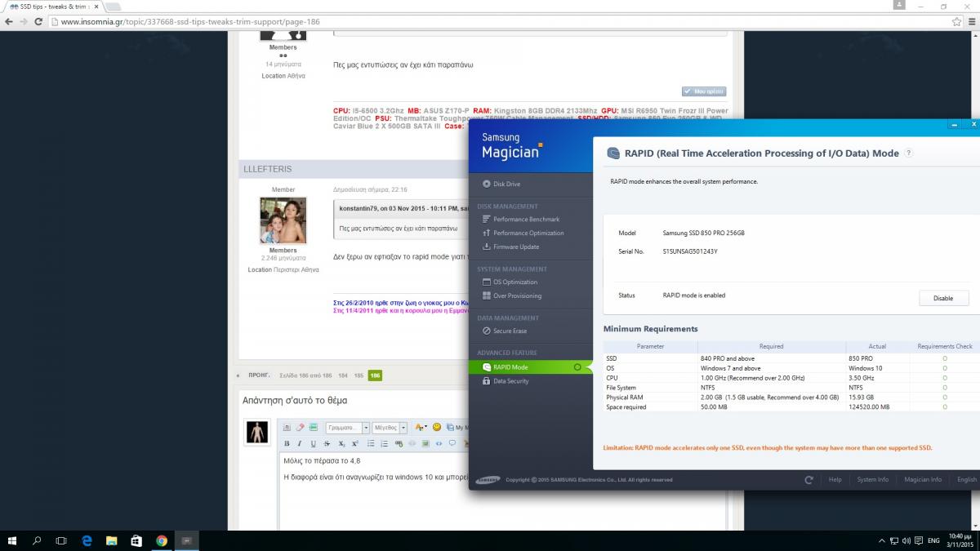Viewport: 980px width, 551px height.
Task: Open the font size dropdown in editor
Action: click(390, 427)
